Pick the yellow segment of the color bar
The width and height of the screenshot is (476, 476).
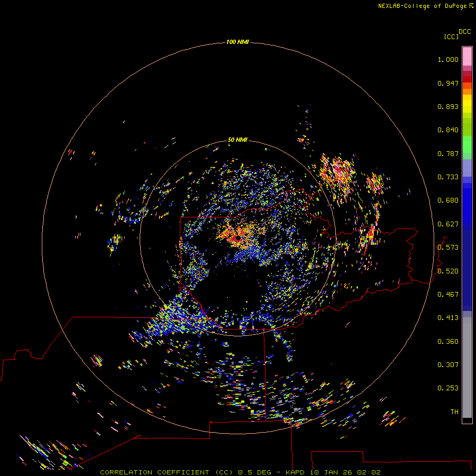467,104
